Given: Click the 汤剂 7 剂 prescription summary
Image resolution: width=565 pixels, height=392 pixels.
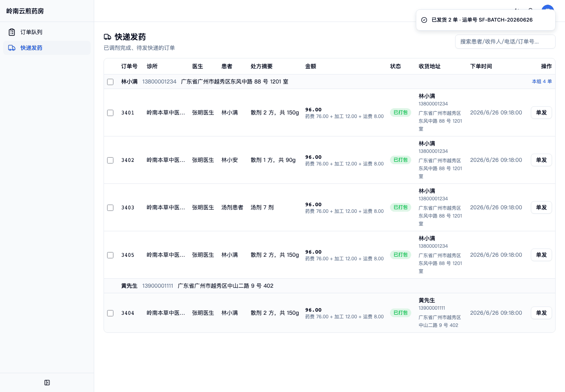Looking at the screenshot, I should coord(262,207).
